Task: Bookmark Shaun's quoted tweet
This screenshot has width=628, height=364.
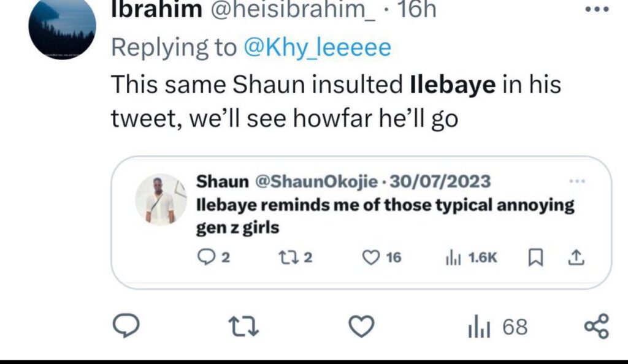Action: tap(535, 257)
